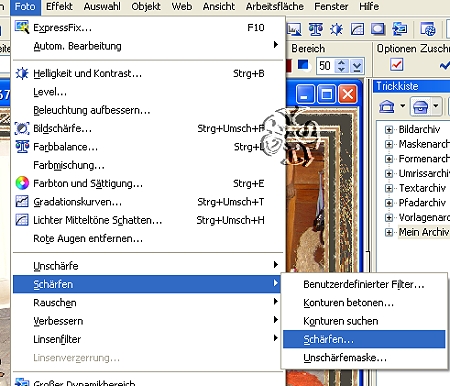Click the Bereich value spinner arrows
The image size is (450, 386).
click(341, 66)
